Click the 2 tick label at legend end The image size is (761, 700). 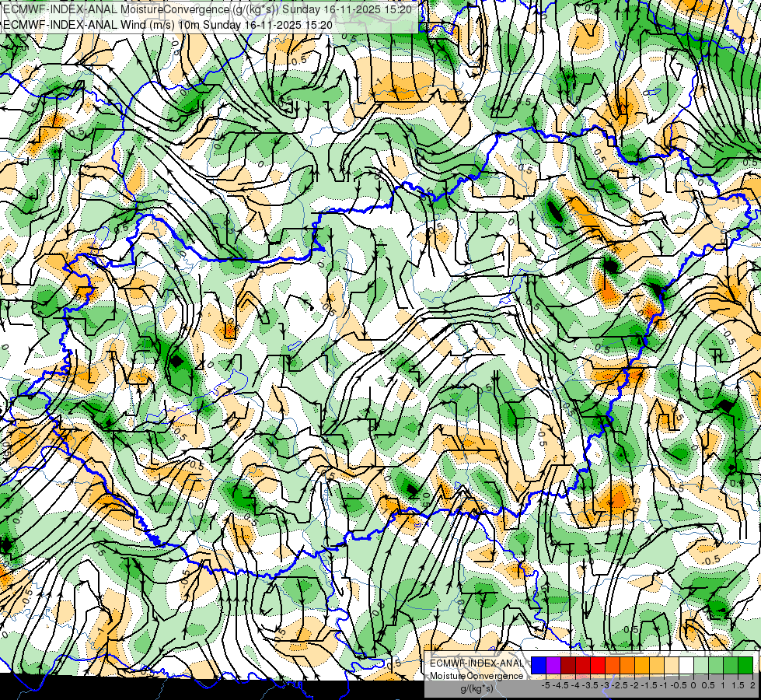752,685
